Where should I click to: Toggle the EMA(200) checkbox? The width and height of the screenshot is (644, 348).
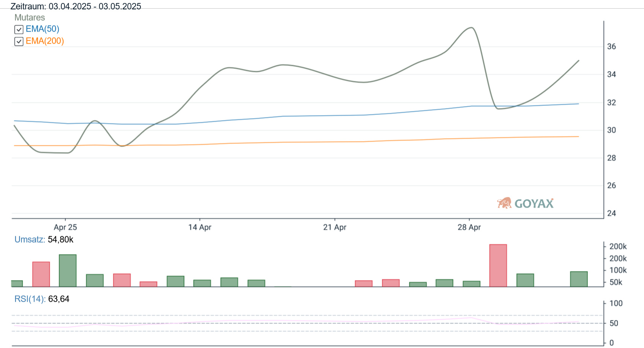pyautogui.click(x=19, y=41)
